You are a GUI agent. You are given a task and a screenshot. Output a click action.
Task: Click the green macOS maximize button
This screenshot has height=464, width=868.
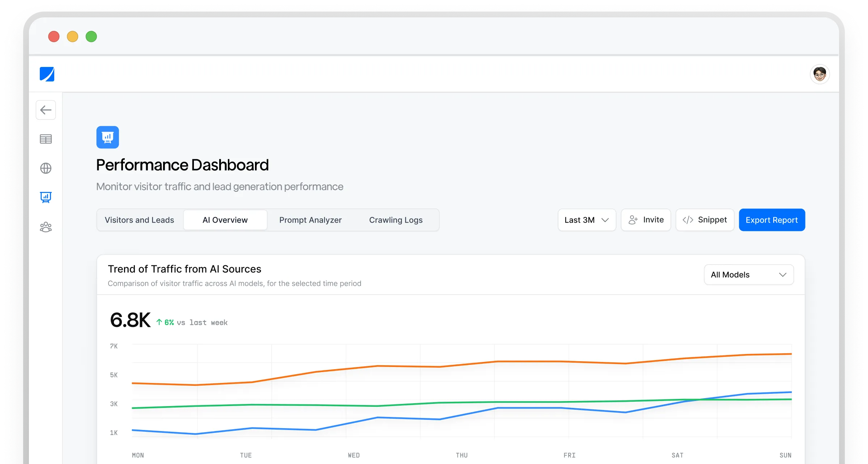point(91,37)
